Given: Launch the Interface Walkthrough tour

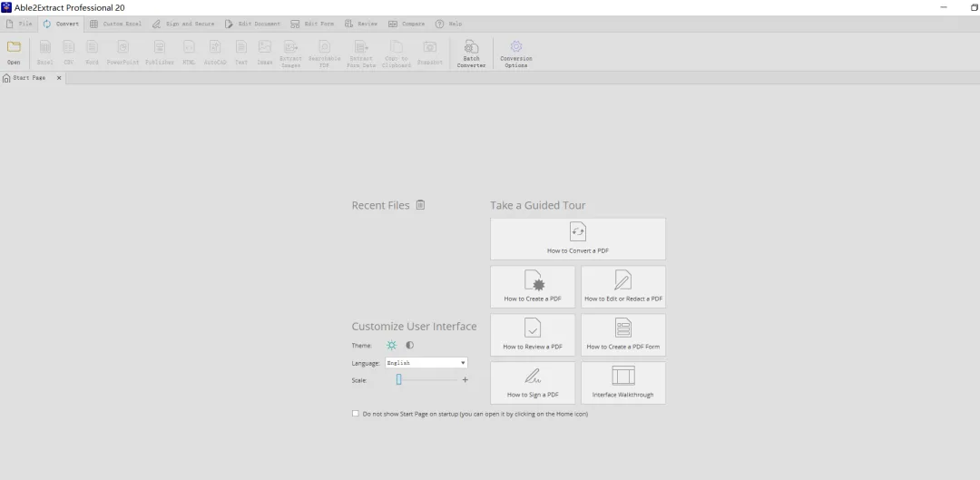Looking at the screenshot, I should 623,383.
